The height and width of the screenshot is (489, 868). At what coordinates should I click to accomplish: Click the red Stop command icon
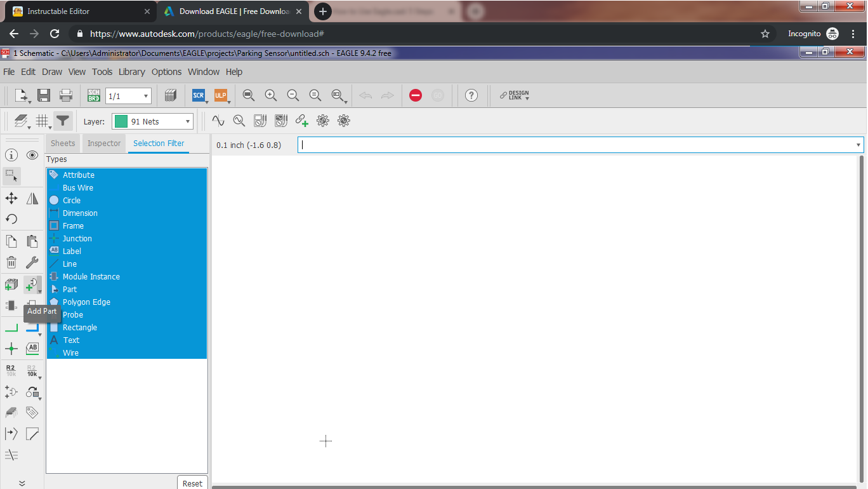[x=416, y=96]
